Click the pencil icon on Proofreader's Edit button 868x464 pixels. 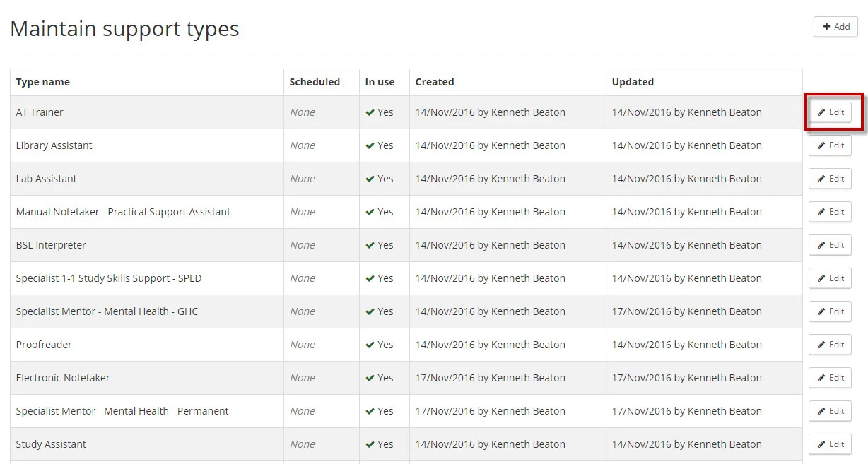point(821,345)
